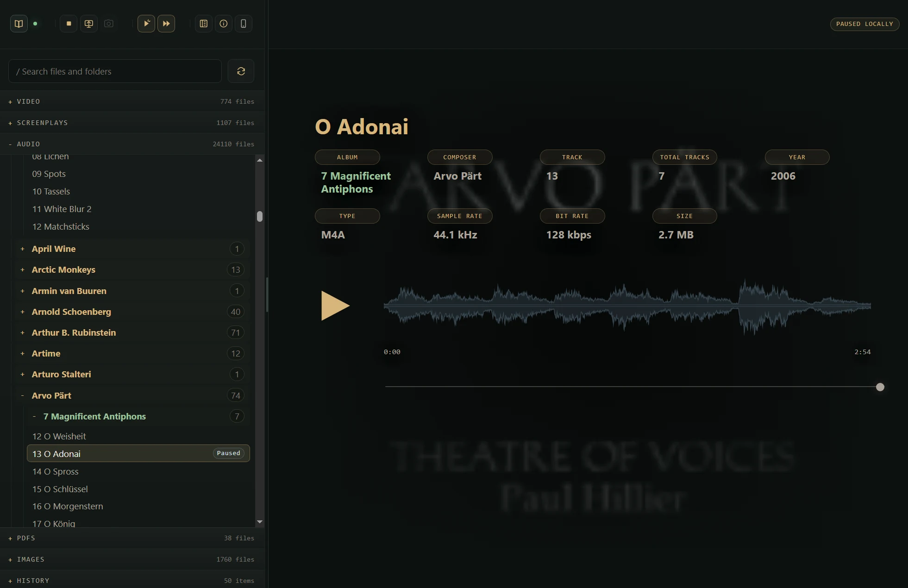Screen dimensions: 908x588
Task: Click the file list scrollbar thumb
Action: (x=260, y=216)
